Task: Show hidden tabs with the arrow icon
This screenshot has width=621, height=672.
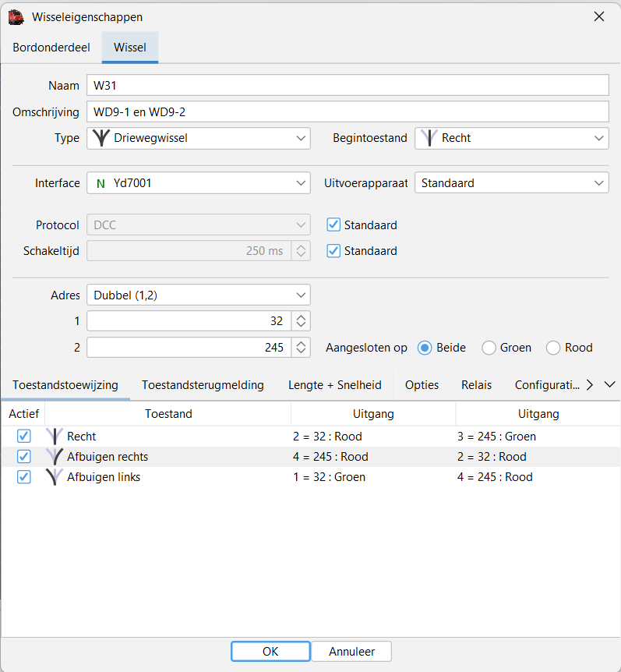Action: (x=590, y=385)
